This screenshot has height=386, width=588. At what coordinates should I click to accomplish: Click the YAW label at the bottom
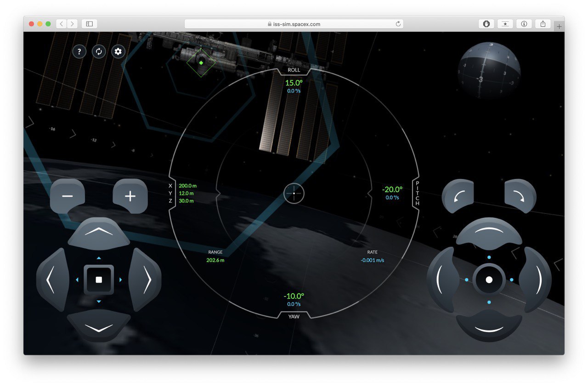294,317
